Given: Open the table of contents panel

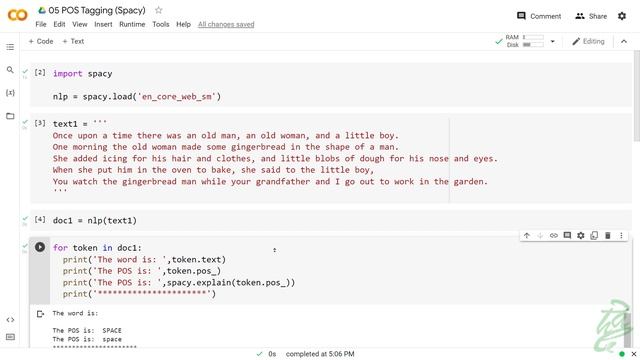Looking at the screenshot, I should coord(10,47).
